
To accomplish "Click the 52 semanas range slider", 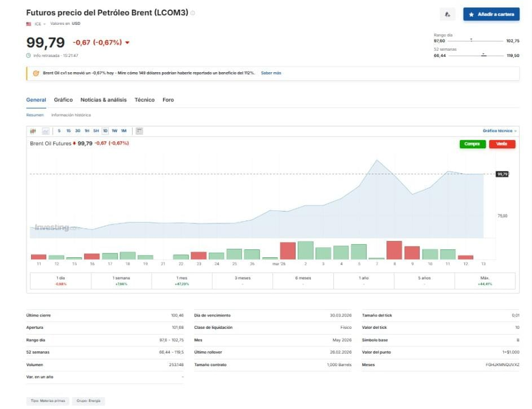I will (x=476, y=55).
